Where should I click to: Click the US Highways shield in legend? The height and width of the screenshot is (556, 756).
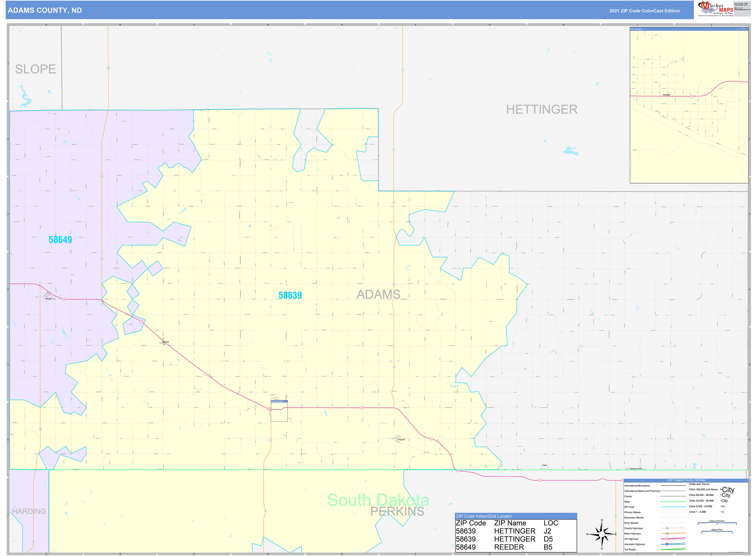(667, 539)
